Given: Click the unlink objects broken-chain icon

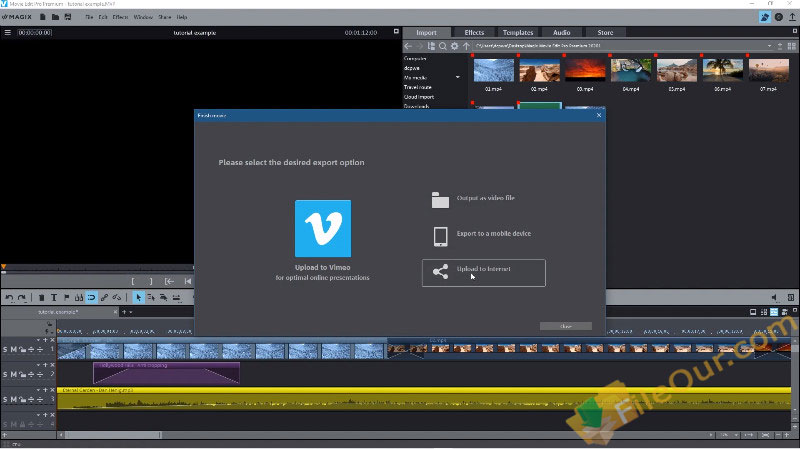Looking at the screenshot, I should tap(117, 297).
